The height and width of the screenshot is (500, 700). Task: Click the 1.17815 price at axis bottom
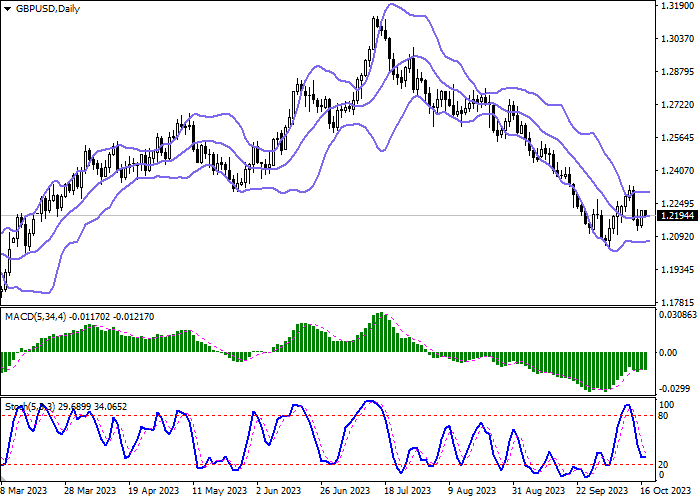(677, 302)
